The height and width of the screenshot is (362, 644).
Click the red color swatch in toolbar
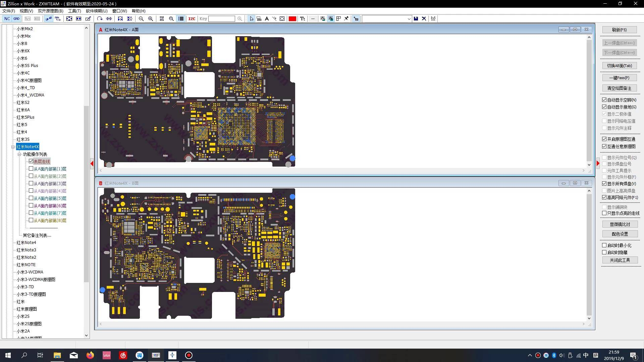pyautogui.click(x=292, y=19)
